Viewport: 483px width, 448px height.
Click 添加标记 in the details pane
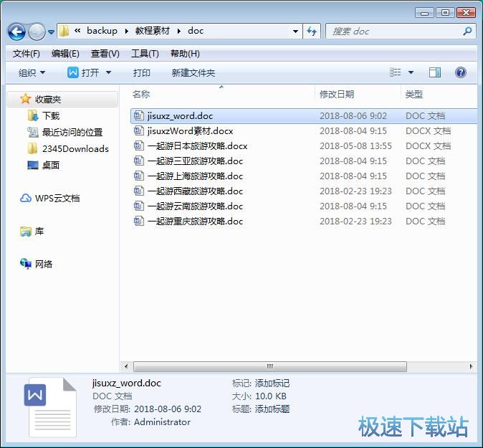click(x=272, y=383)
